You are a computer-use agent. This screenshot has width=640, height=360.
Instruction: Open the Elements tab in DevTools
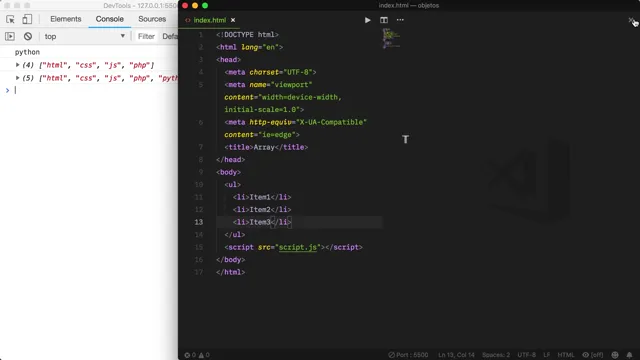point(66,19)
